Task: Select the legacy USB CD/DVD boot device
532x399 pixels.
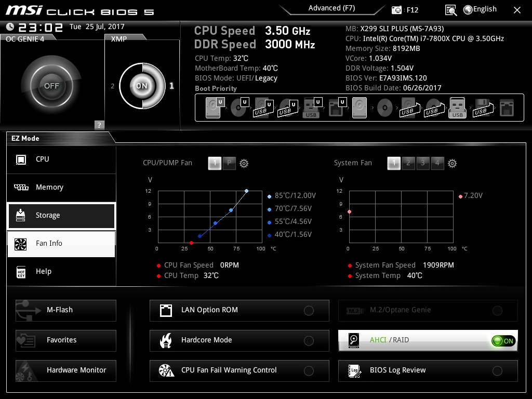Action: tap(434, 108)
